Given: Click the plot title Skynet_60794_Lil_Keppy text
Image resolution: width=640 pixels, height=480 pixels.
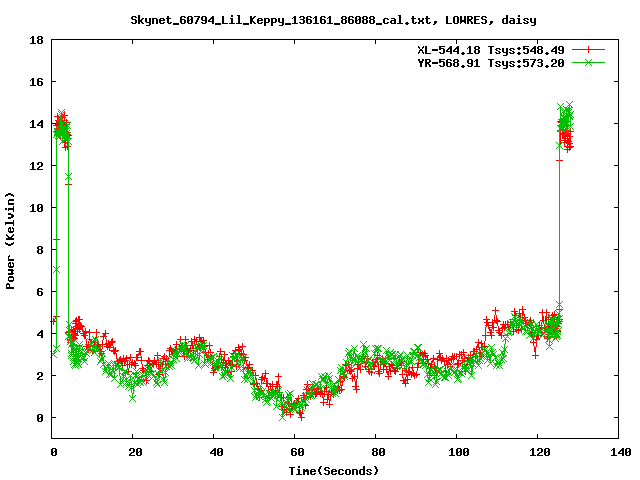Looking at the screenshot, I should pos(333,20).
